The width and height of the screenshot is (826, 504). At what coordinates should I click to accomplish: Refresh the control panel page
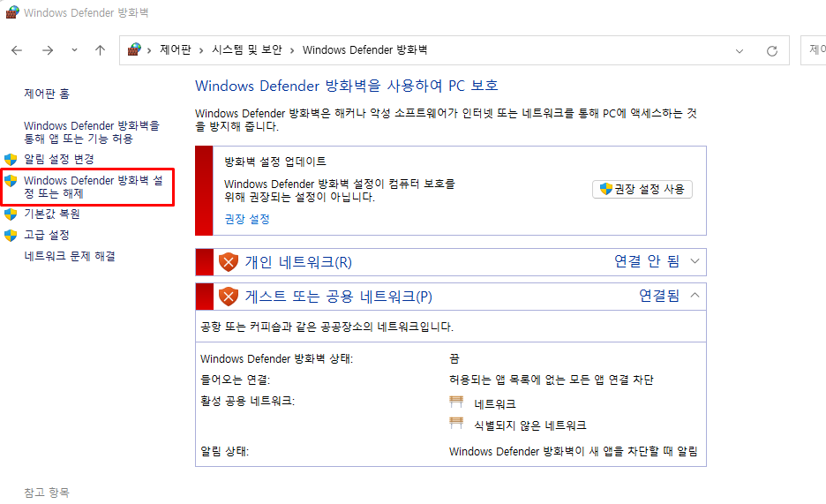point(772,51)
